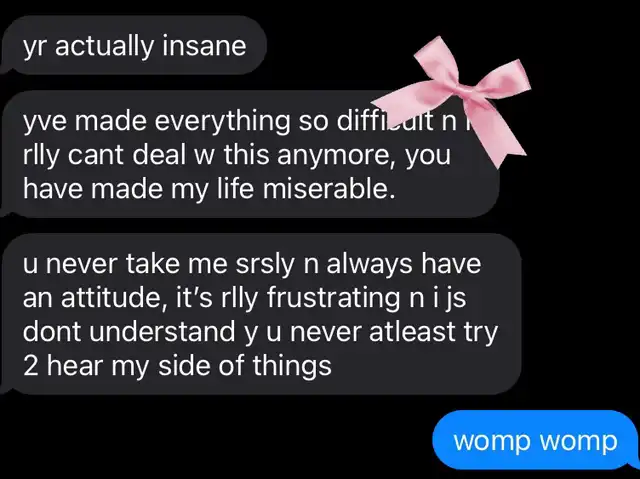Image resolution: width=640 pixels, height=479 pixels.
Task: Select the "yr actually insane" message bubble
Action: (133, 46)
